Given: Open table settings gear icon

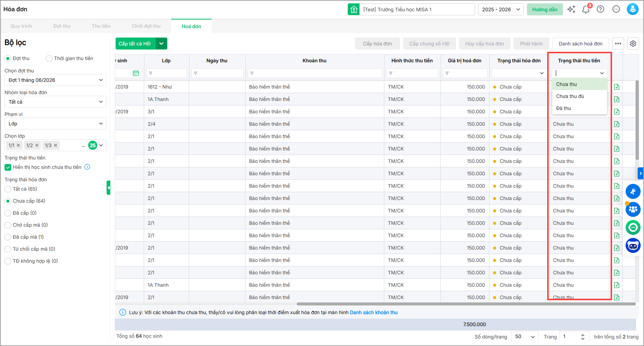Looking at the screenshot, I should tap(633, 44).
